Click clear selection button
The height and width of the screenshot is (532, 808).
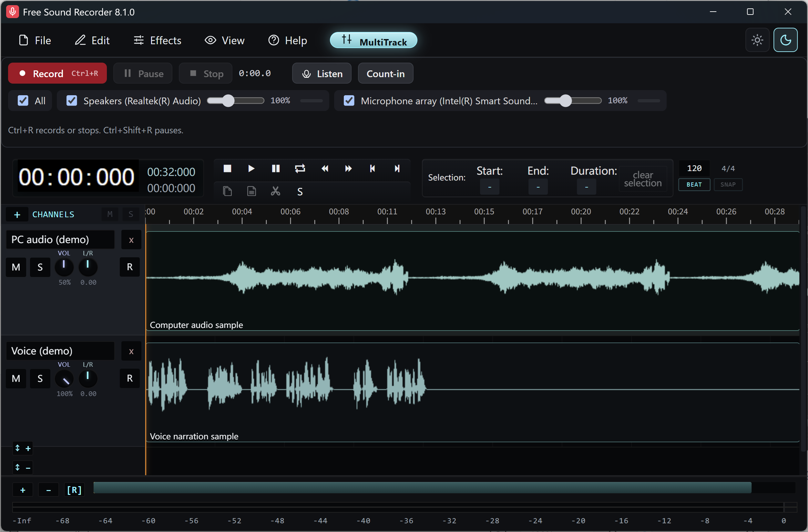[643, 179]
